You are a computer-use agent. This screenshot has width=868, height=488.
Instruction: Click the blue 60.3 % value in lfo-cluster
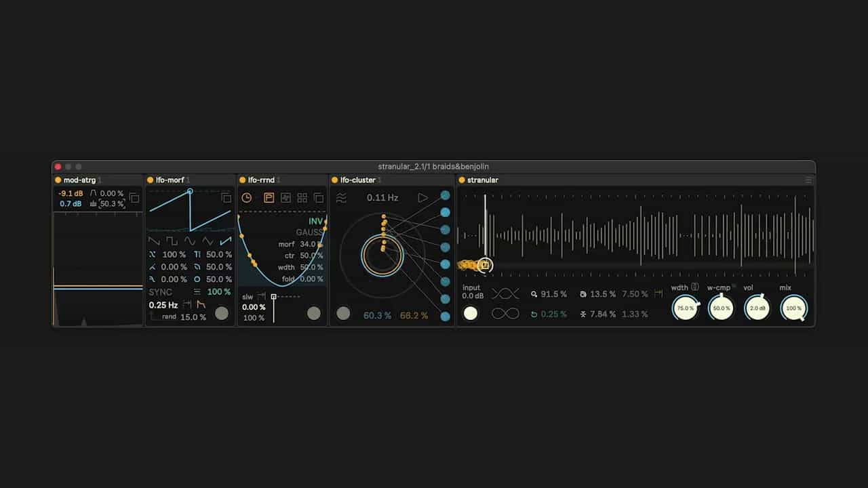377,316
